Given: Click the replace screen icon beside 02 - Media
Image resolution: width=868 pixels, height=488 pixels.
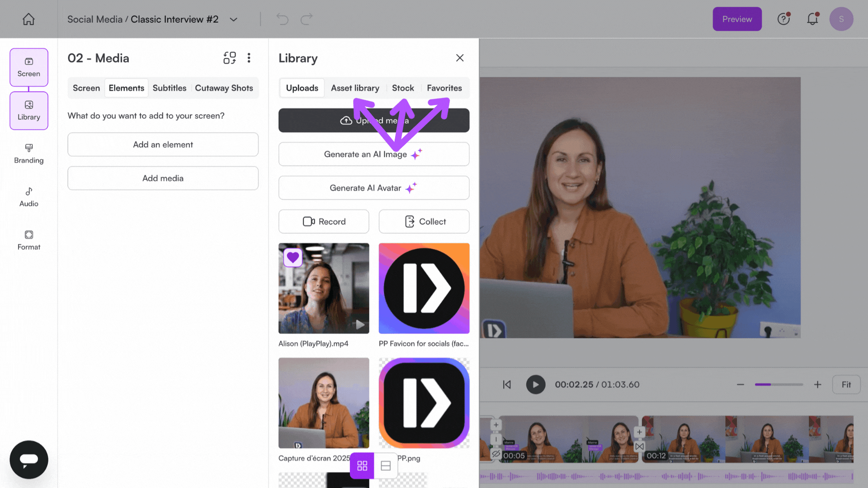Looking at the screenshot, I should 230,58.
